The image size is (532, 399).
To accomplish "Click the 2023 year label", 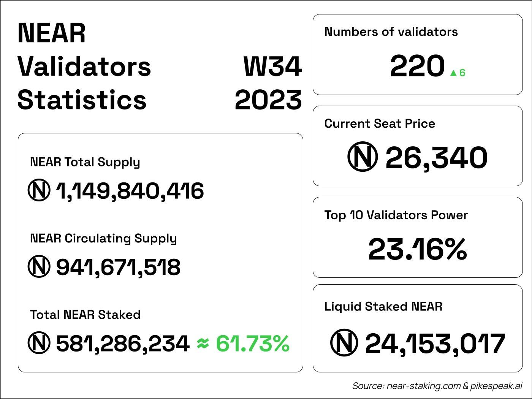I will pos(268,100).
